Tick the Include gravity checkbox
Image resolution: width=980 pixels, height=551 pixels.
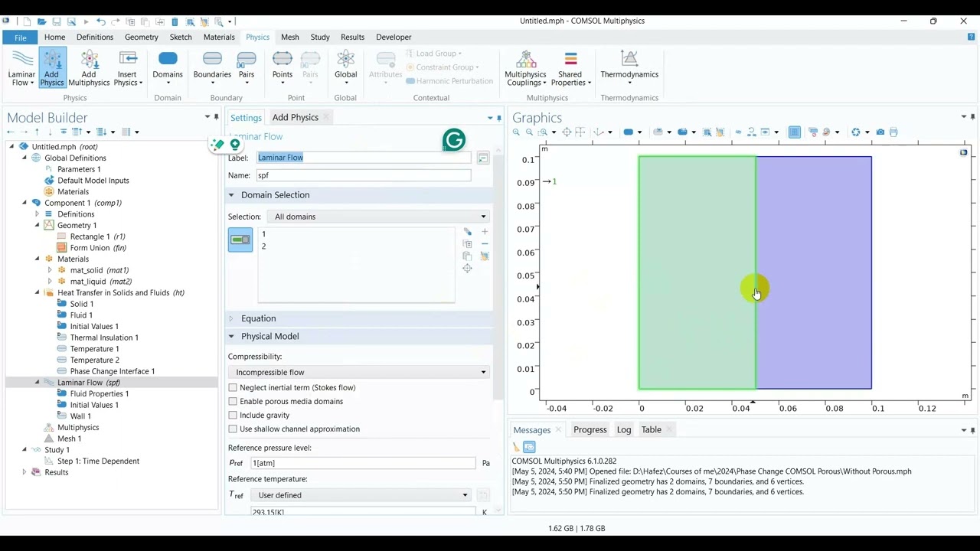point(233,416)
